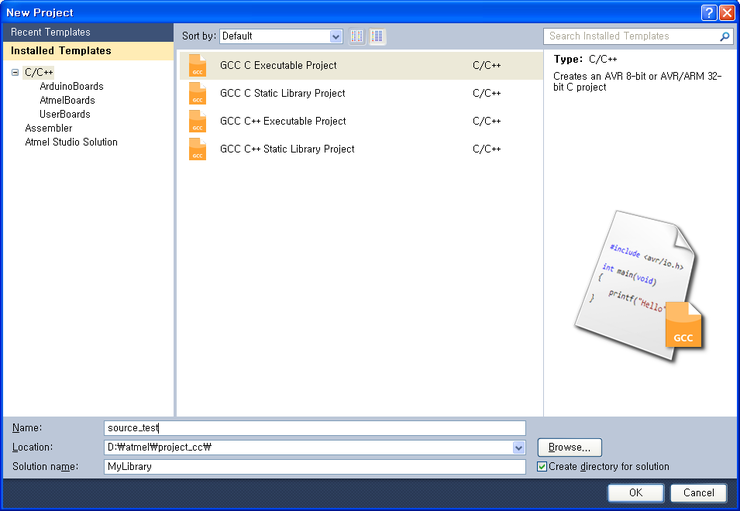Select ArduinoBoards template category
The width and height of the screenshot is (740, 511).
(71, 86)
